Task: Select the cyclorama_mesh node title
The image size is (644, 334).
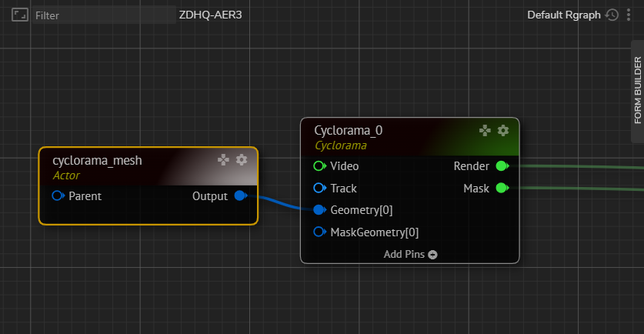Action: point(97,161)
